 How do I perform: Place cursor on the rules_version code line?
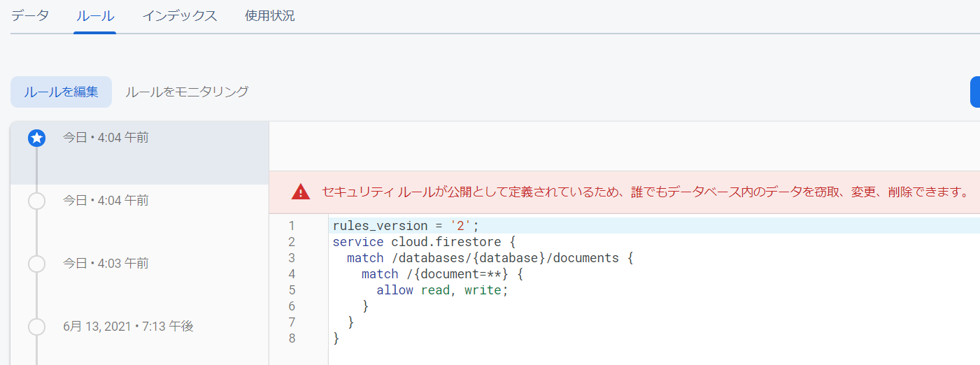[x=406, y=226]
